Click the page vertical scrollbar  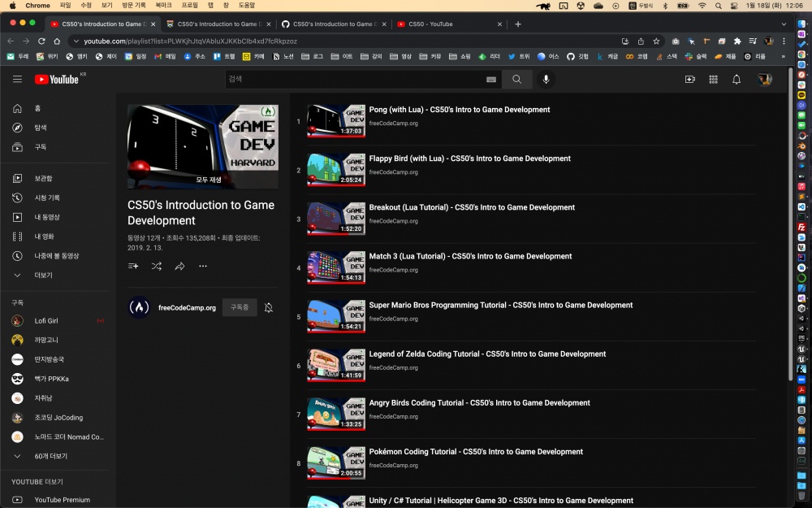click(790, 226)
